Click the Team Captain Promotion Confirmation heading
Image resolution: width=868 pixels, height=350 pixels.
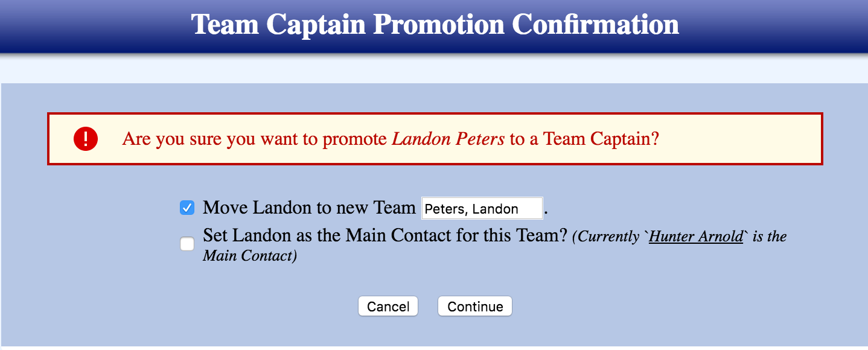click(435, 25)
